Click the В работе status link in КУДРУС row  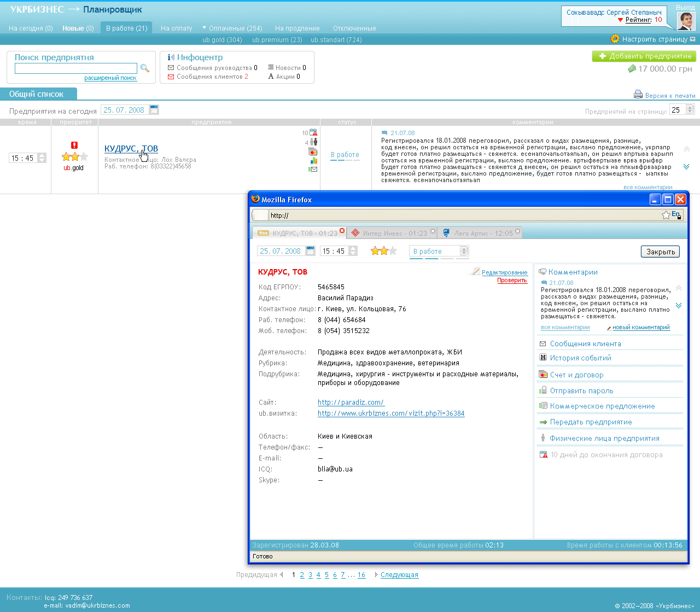click(345, 155)
